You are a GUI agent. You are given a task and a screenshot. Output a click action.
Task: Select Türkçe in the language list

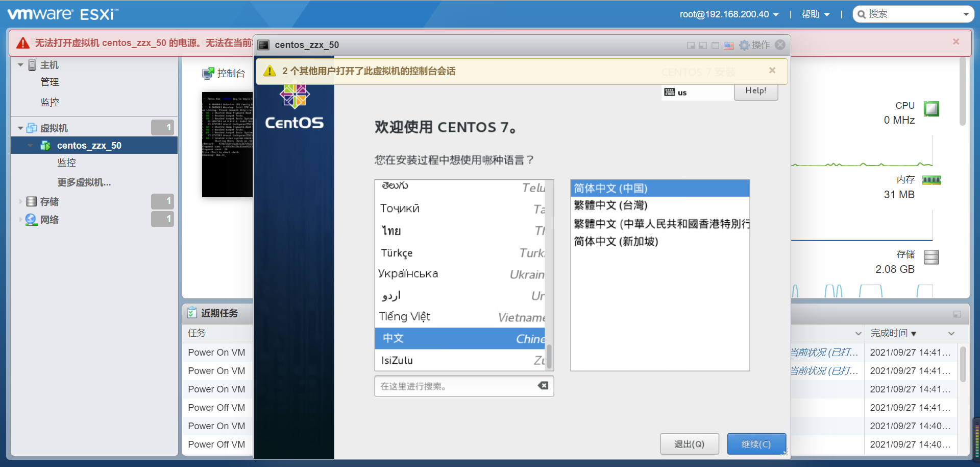[460, 253]
